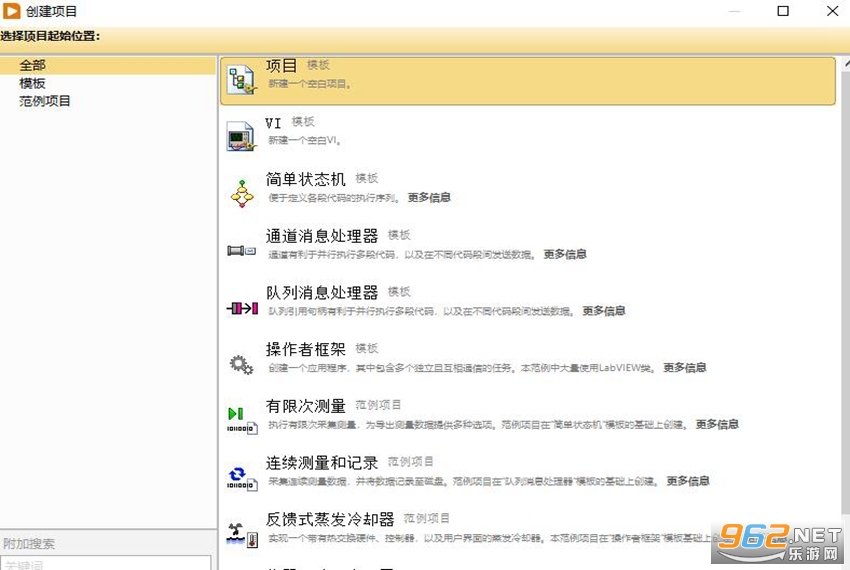Pick the 队列消息处理器 icon
Screen dimensions: 850x570
pyautogui.click(x=242, y=308)
